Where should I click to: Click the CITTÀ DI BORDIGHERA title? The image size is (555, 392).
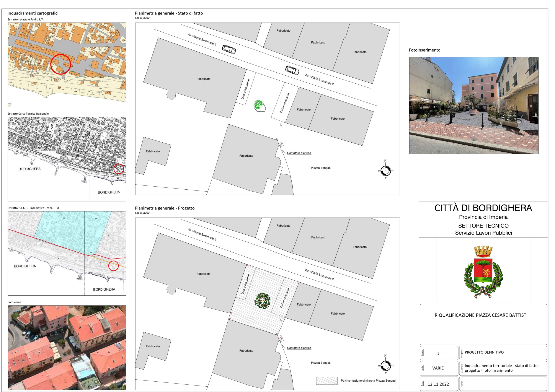click(x=483, y=208)
